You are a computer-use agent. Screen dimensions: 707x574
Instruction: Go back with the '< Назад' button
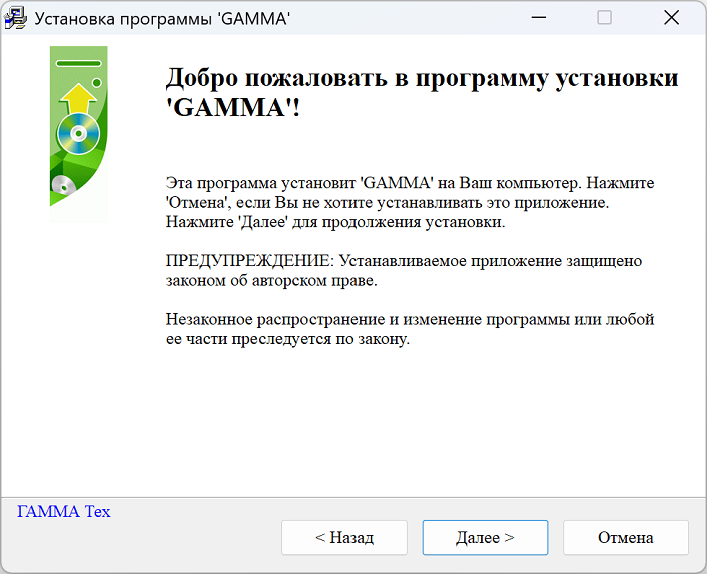344,537
